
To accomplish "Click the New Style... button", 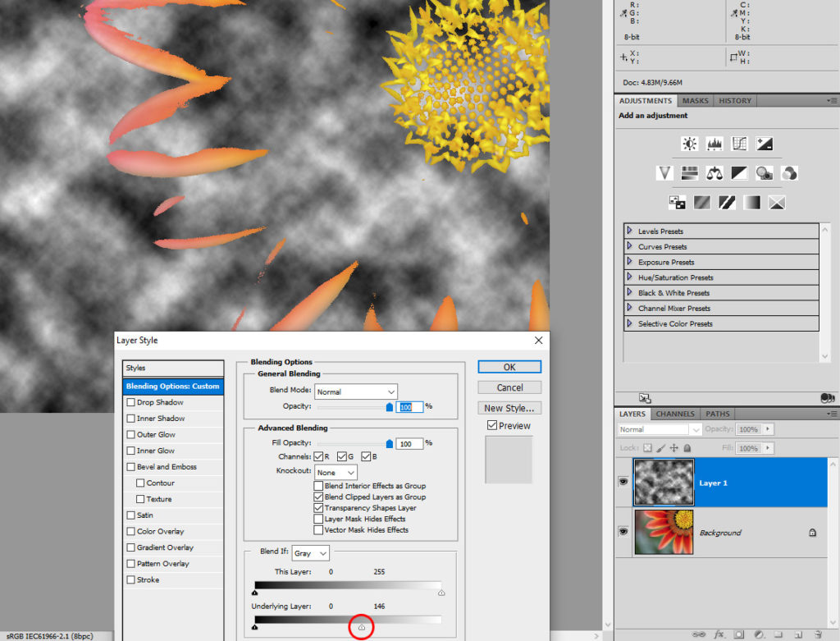I will (509, 408).
